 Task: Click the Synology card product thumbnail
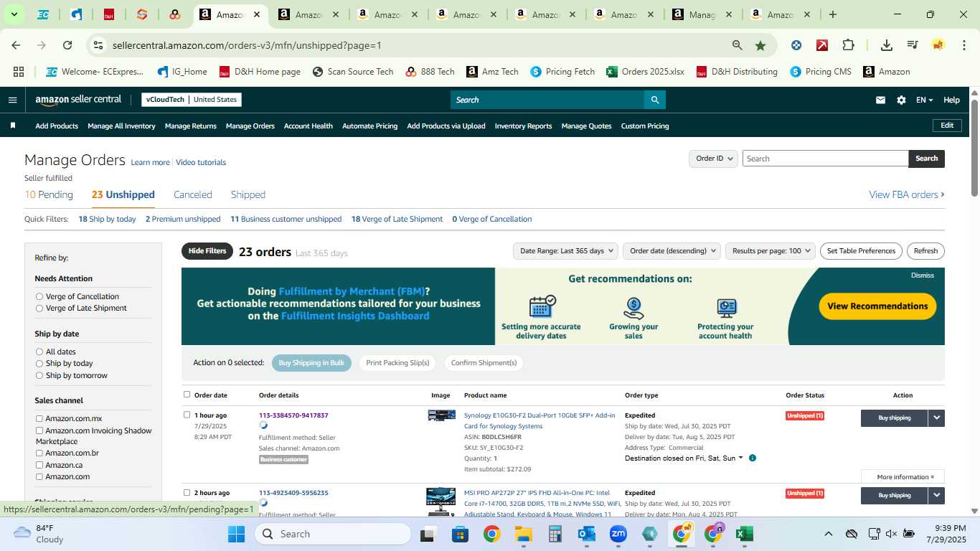click(x=441, y=415)
